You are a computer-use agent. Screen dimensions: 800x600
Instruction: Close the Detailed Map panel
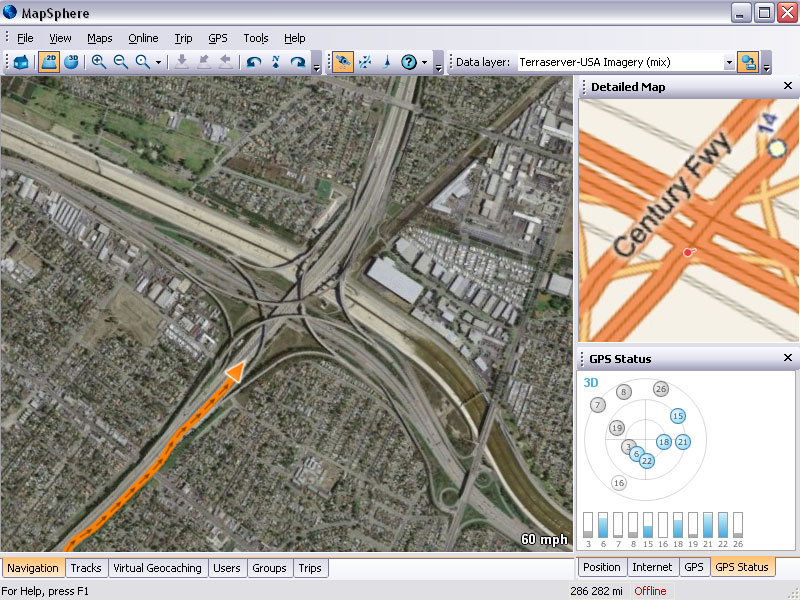click(788, 86)
